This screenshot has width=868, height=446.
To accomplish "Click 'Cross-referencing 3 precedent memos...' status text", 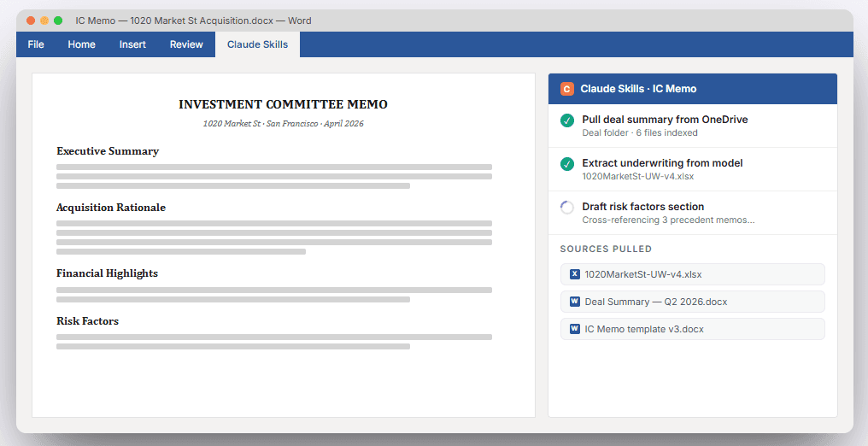I will pos(668,220).
